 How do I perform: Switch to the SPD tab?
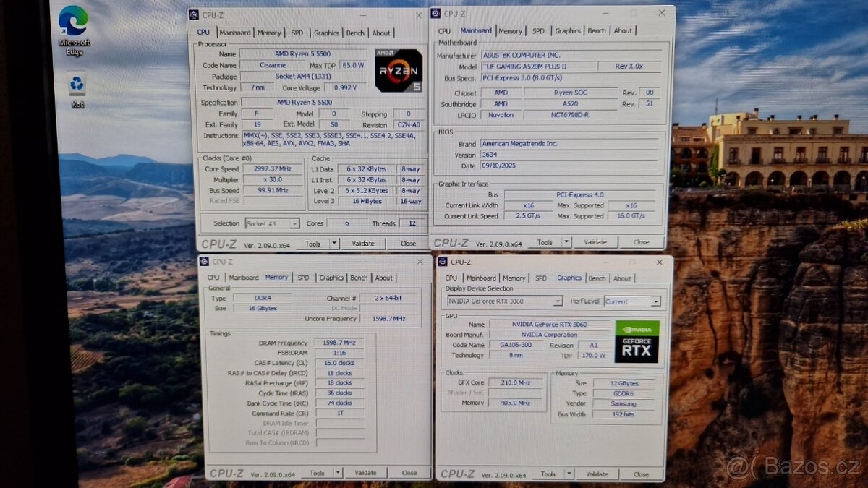(297, 33)
